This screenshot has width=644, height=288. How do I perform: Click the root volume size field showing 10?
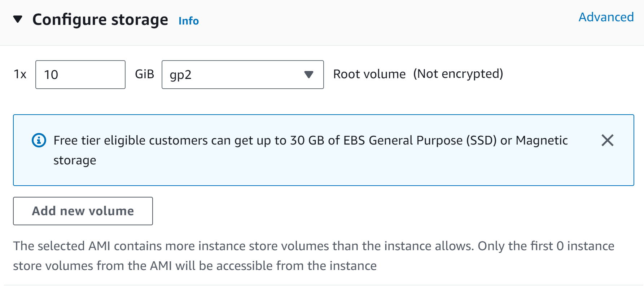[80, 75]
